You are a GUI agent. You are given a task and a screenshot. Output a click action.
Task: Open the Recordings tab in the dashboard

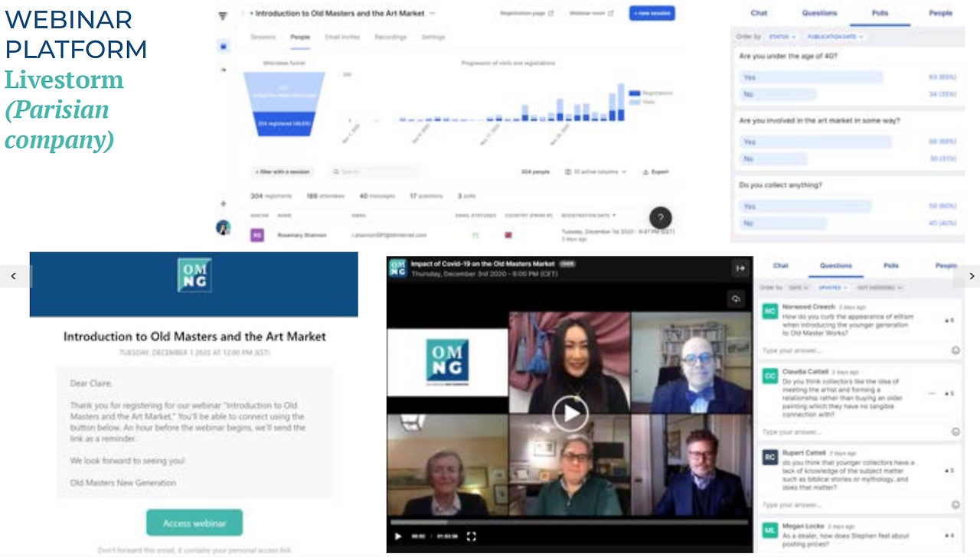[x=390, y=37]
